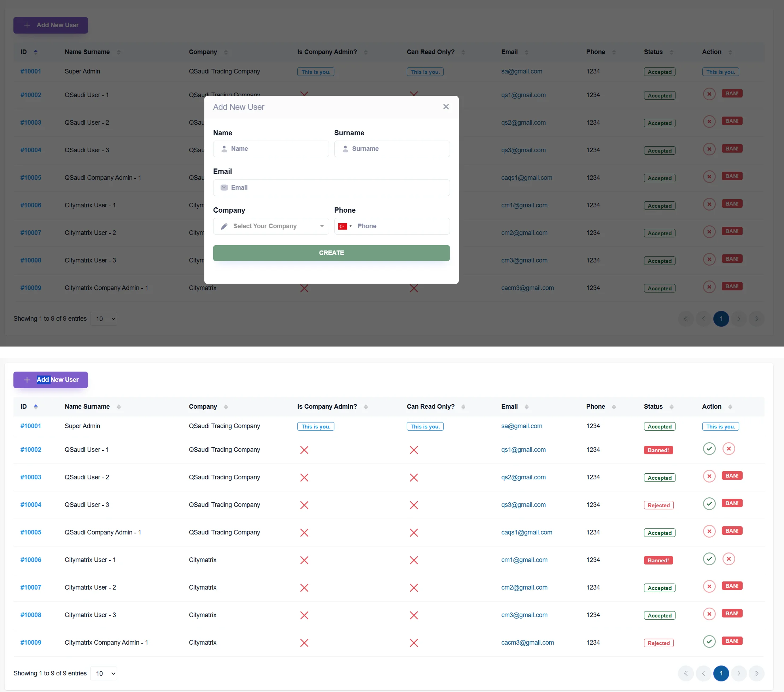Click the reject icon for user #10005
784x692 pixels.
pyautogui.click(x=709, y=531)
